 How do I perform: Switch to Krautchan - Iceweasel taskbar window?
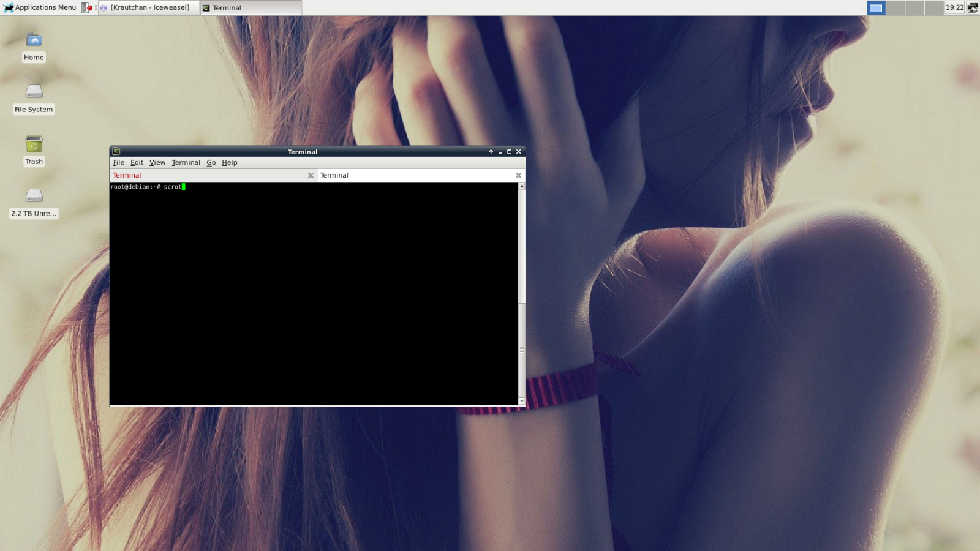(x=148, y=8)
